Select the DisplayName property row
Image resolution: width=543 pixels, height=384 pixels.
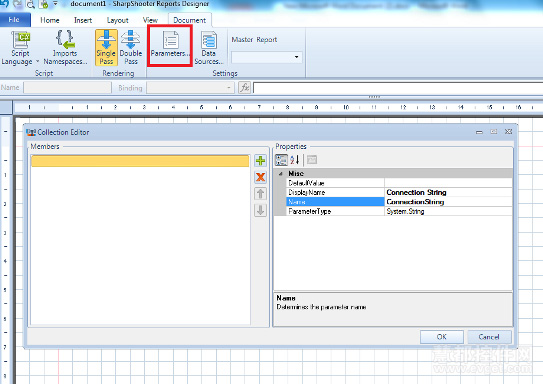pos(336,192)
